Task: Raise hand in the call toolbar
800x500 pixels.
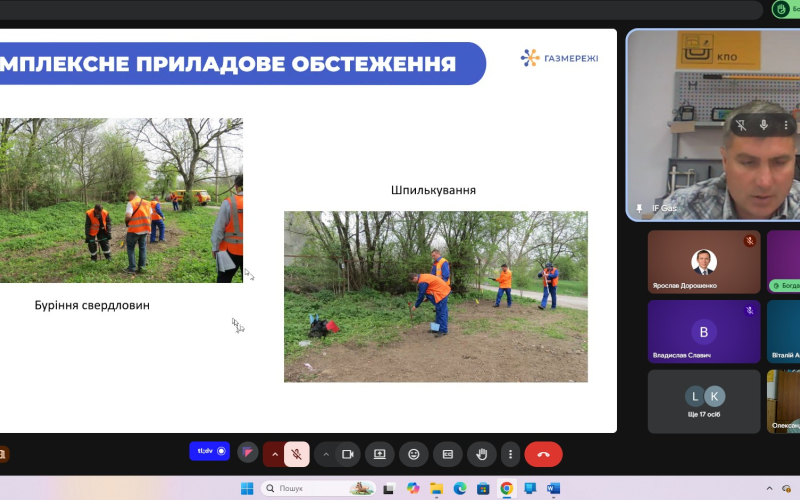Action: [x=482, y=454]
